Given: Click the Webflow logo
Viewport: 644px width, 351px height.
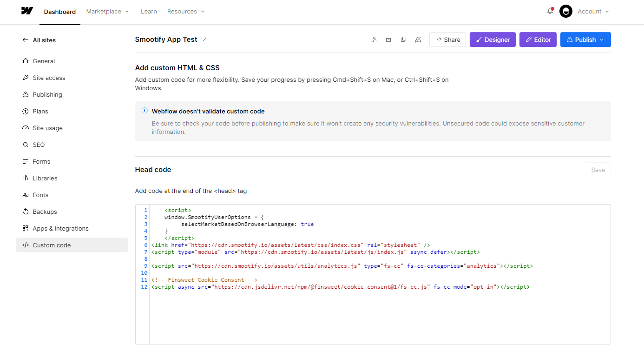Looking at the screenshot, I should [26, 11].
